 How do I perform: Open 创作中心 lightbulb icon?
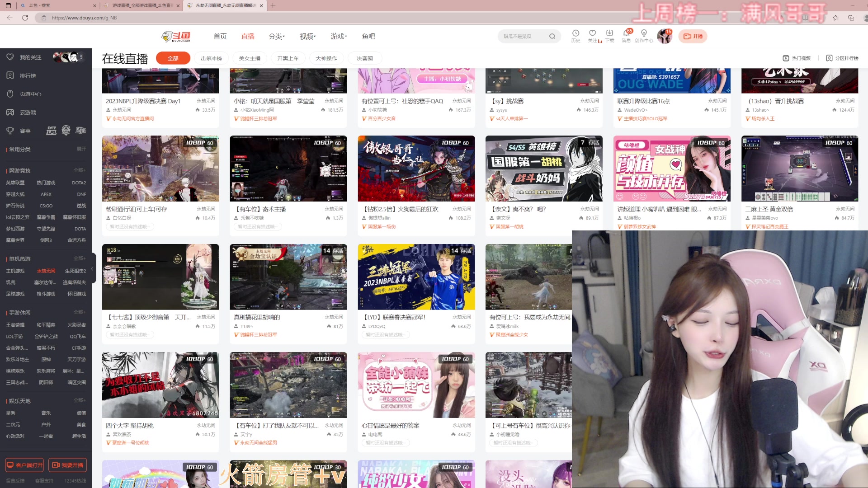(644, 33)
